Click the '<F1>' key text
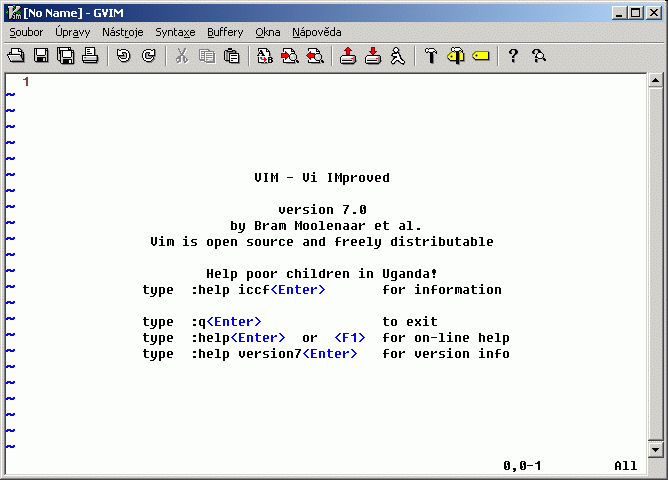Viewport: 668px width, 480px height. [x=350, y=338]
